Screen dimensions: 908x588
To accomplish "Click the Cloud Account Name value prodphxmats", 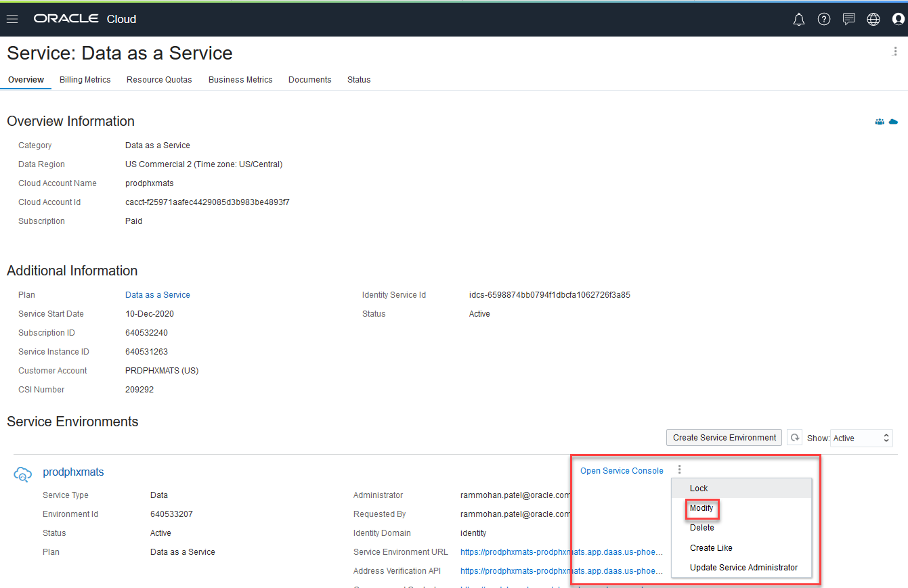I will click(150, 183).
